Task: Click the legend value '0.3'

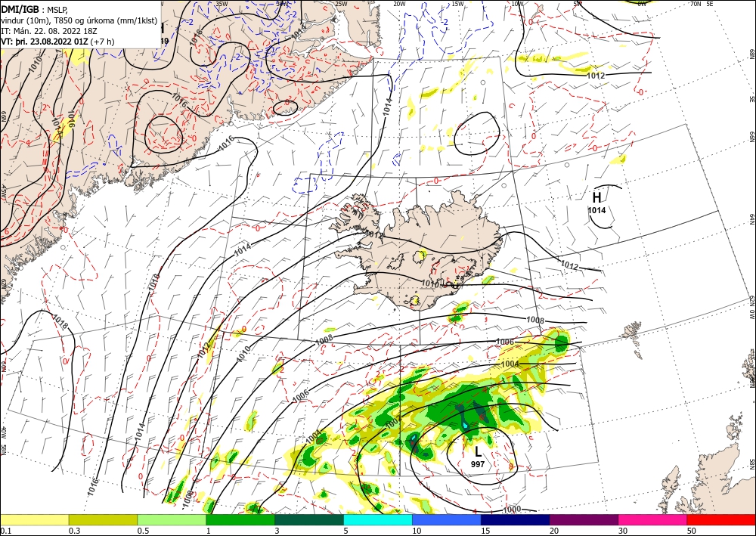Action: pos(74,531)
